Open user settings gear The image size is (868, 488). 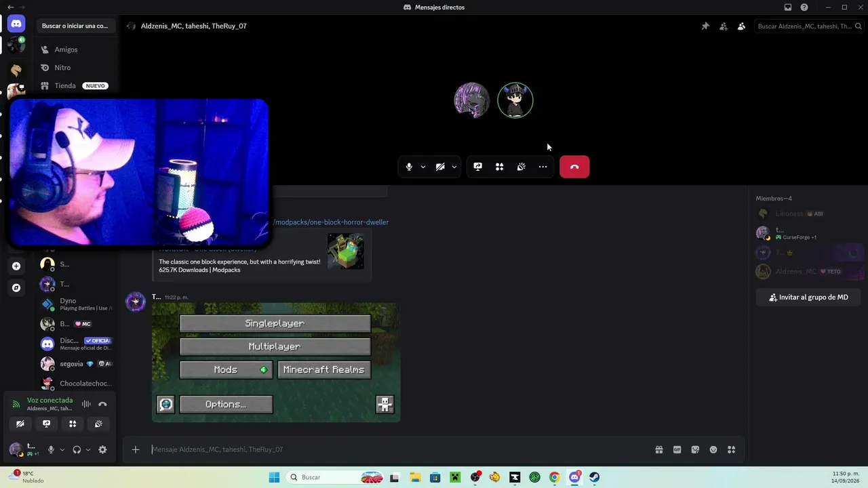point(102,449)
